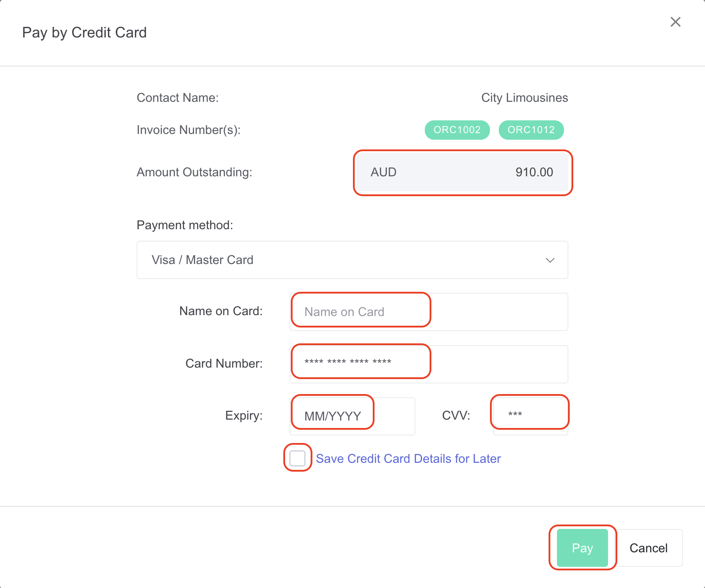The image size is (705, 588).
Task: Click the Payment method label
Action: click(185, 225)
